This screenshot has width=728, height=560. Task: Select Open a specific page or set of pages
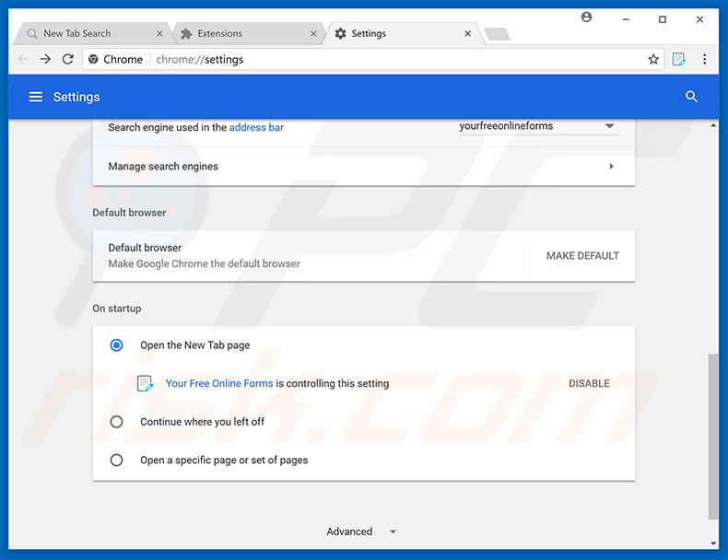pyautogui.click(x=116, y=461)
